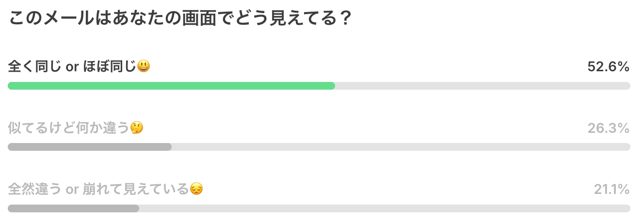Click the grinning face emoji
The width and height of the screenshot is (644, 223).
click(144, 67)
